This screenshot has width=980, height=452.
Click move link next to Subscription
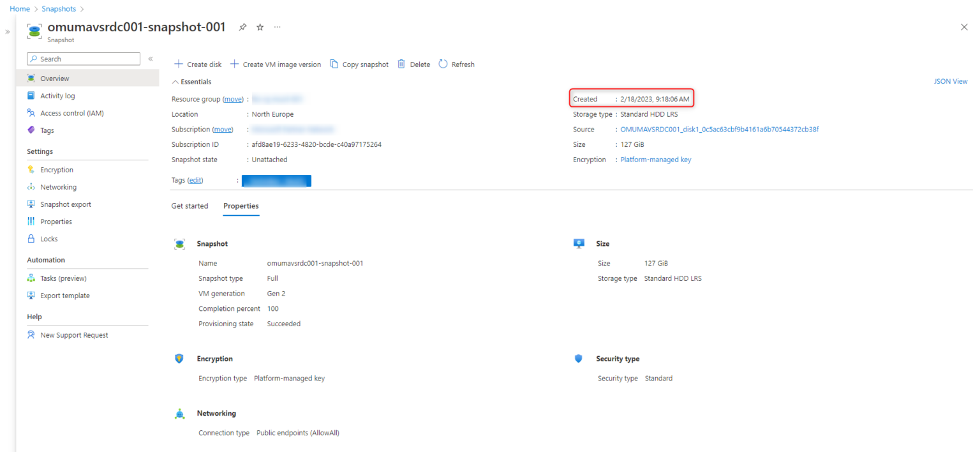pos(223,130)
